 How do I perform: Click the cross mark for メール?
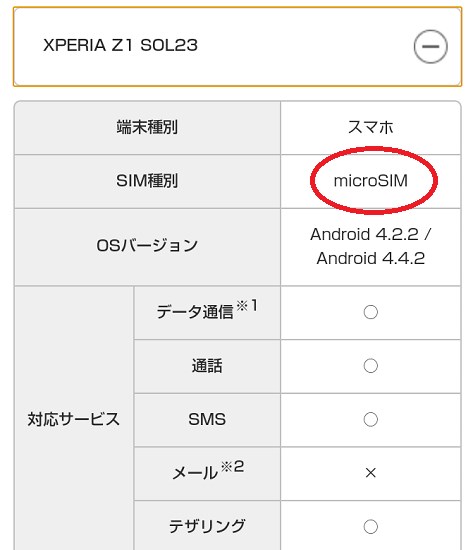coord(371,473)
